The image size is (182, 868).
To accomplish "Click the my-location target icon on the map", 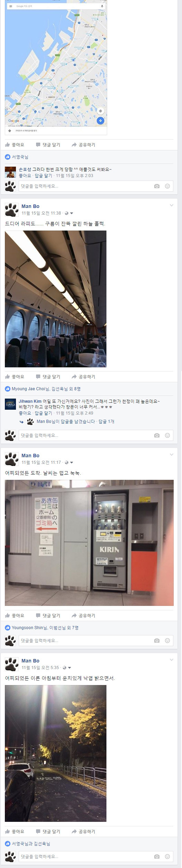I will (x=100, y=111).
